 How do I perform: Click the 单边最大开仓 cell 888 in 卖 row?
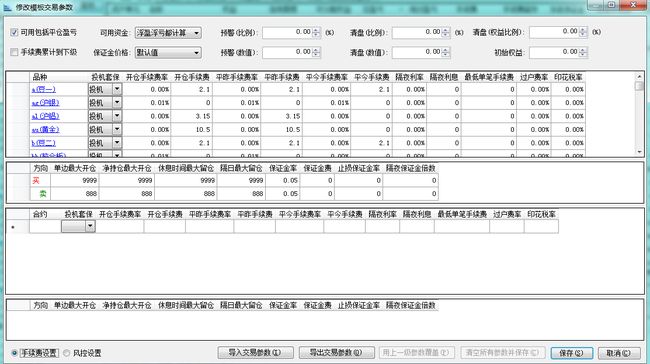[x=75, y=194]
